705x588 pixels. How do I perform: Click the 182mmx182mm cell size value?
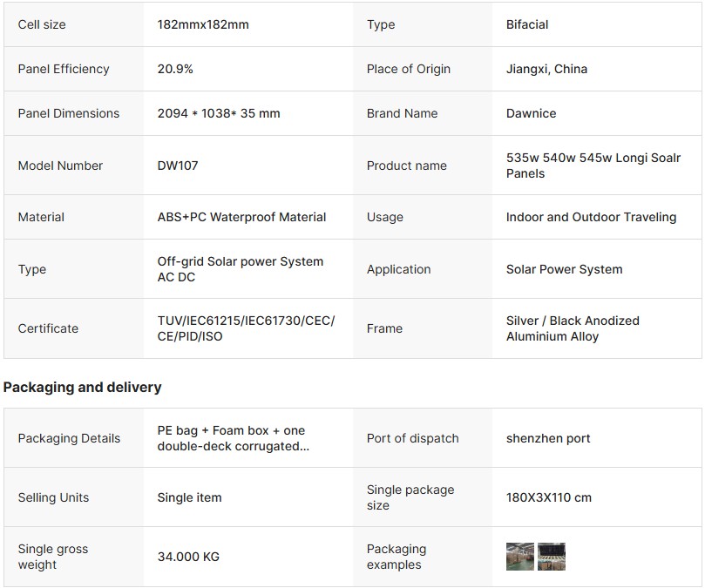[x=203, y=24]
